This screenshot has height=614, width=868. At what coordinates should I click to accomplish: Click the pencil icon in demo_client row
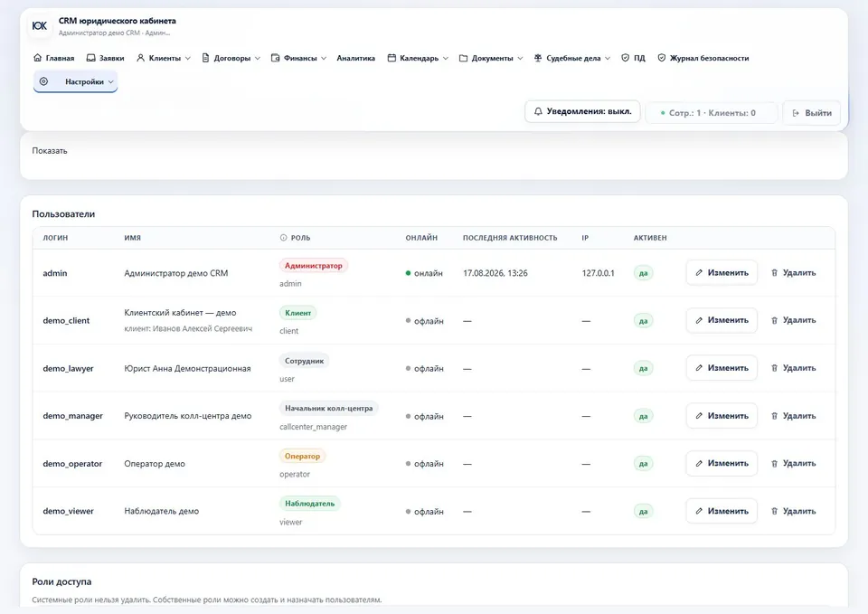[699, 320]
